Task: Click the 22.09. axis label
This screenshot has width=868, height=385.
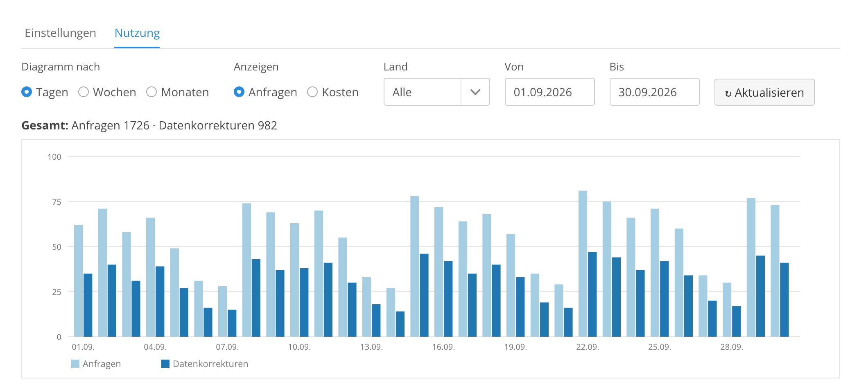Action: click(588, 347)
